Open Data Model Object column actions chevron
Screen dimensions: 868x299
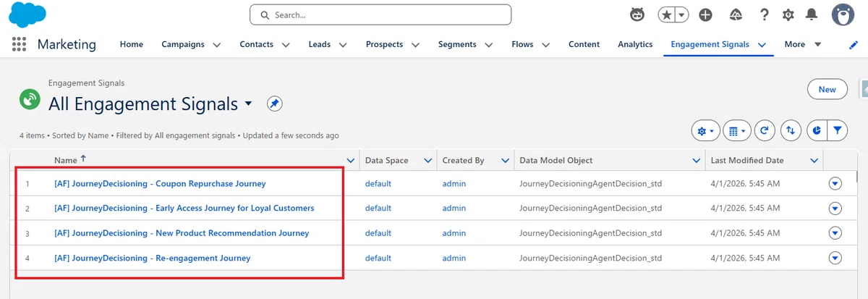(x=697, y=161)
